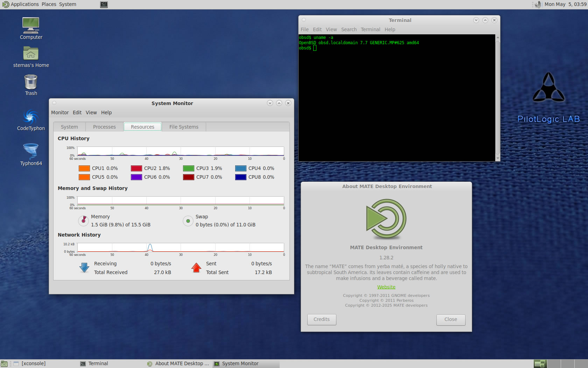Image resolution: width=588 pixels, height=368 pixels.
Task: Click the Terminal window menu dot button
Action: pyautogui.click(x=304, y=20)
